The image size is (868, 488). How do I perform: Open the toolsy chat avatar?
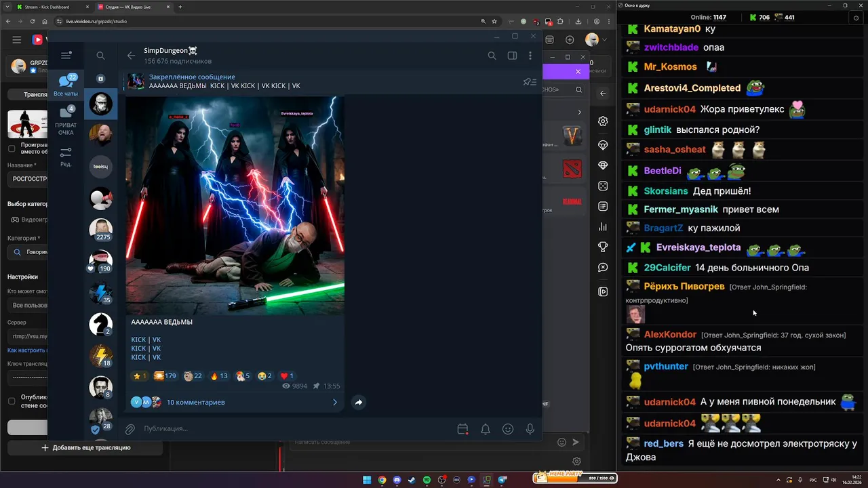(x=101, y=166)
